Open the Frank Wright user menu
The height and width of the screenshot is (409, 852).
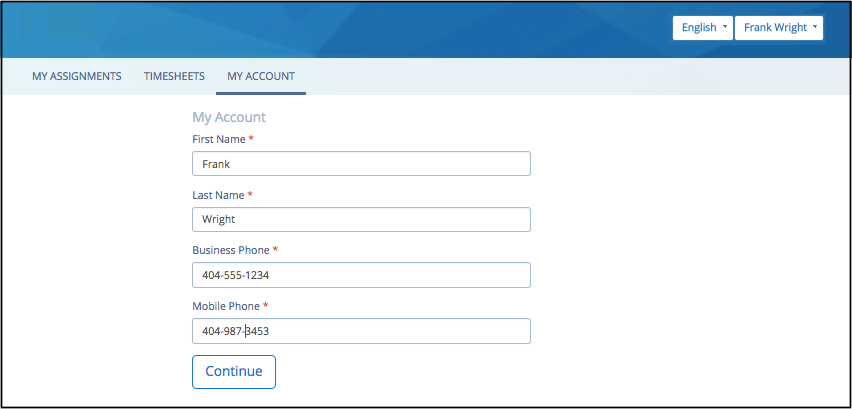pyautogui.click(x=779, y=28)
